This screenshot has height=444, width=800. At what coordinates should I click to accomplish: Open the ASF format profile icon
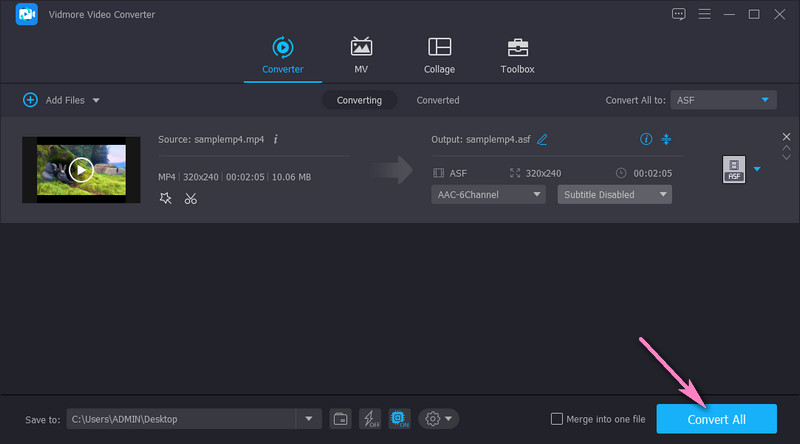coord(733,170)
